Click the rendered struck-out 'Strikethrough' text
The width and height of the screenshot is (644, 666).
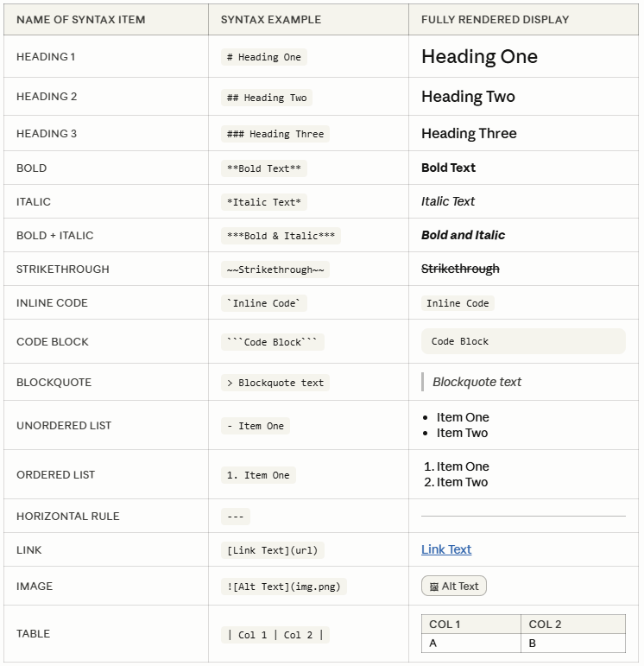pos(460,269)
